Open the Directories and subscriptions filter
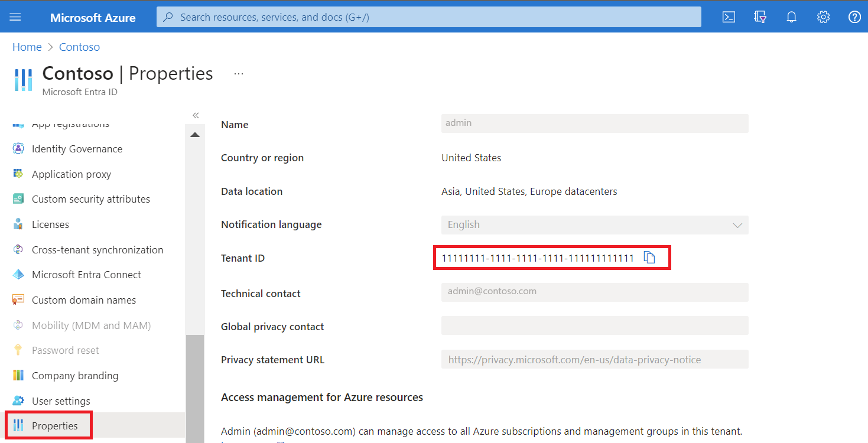The image size is (868, 443). click(760, 17)
